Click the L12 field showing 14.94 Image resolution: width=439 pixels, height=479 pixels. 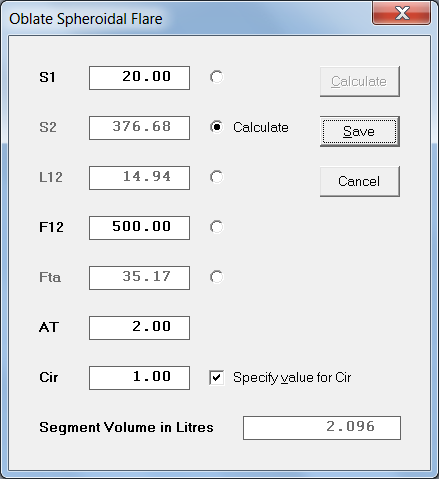(x=139, y=178)
